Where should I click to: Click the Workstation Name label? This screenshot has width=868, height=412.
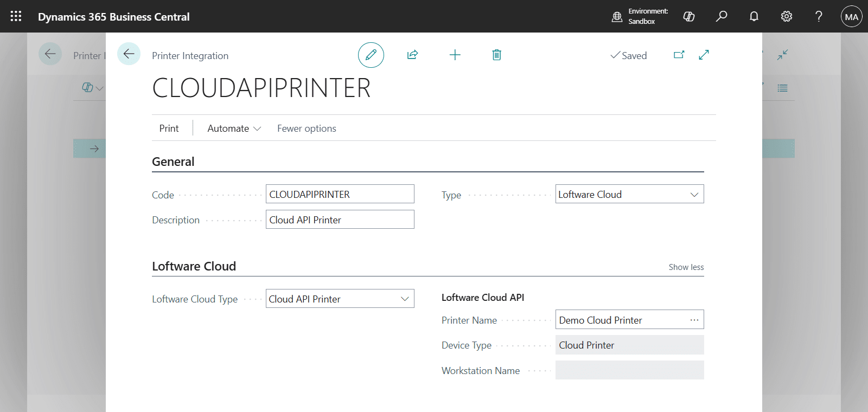point(481,371)
